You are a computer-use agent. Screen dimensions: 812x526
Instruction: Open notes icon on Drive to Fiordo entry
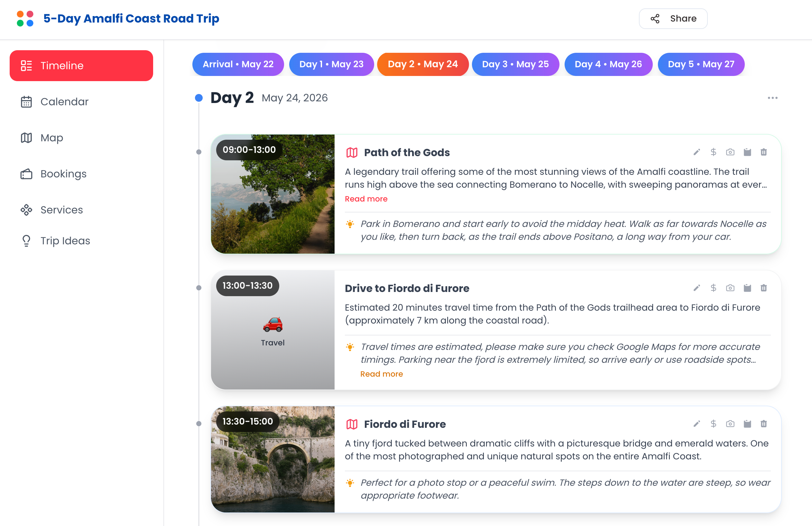747,288
